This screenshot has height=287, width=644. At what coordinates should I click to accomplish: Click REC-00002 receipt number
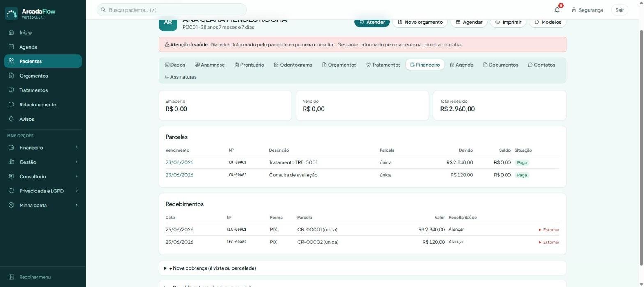236,242
